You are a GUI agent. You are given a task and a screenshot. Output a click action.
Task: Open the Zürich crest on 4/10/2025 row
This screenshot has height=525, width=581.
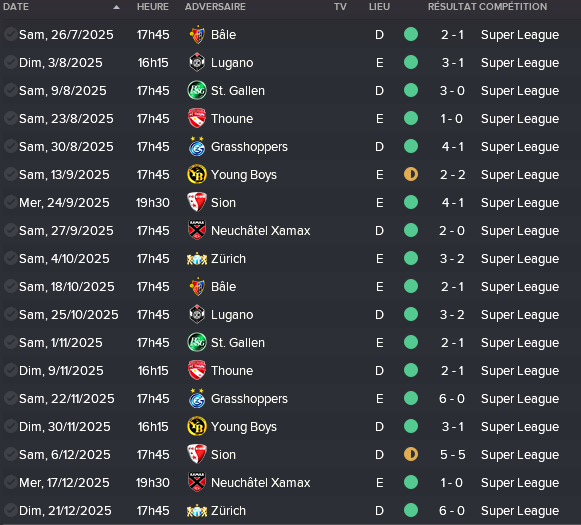tap(197, 259)
